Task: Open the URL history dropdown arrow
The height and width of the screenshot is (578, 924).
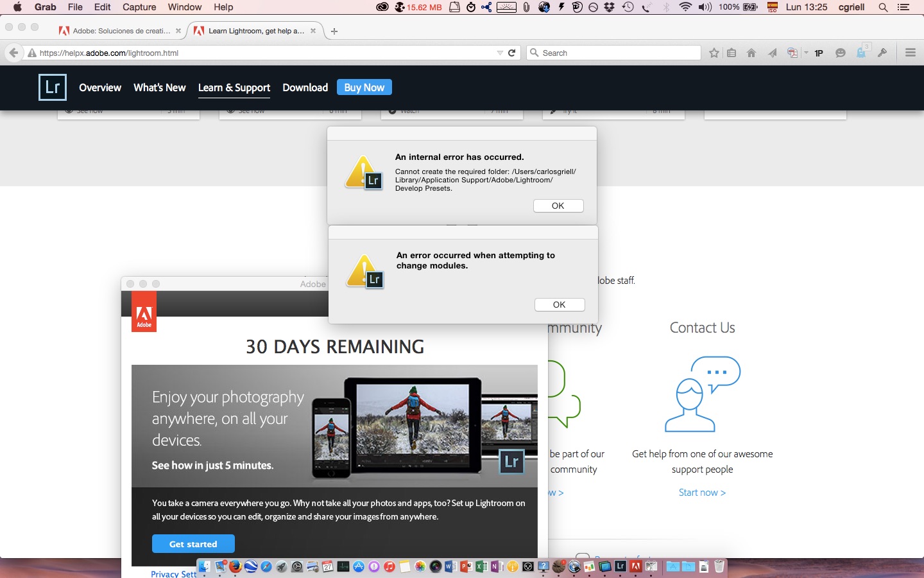Action: point(500,53)
